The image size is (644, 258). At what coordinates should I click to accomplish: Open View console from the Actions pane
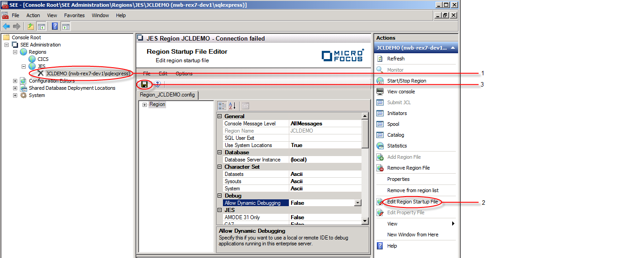401,92
